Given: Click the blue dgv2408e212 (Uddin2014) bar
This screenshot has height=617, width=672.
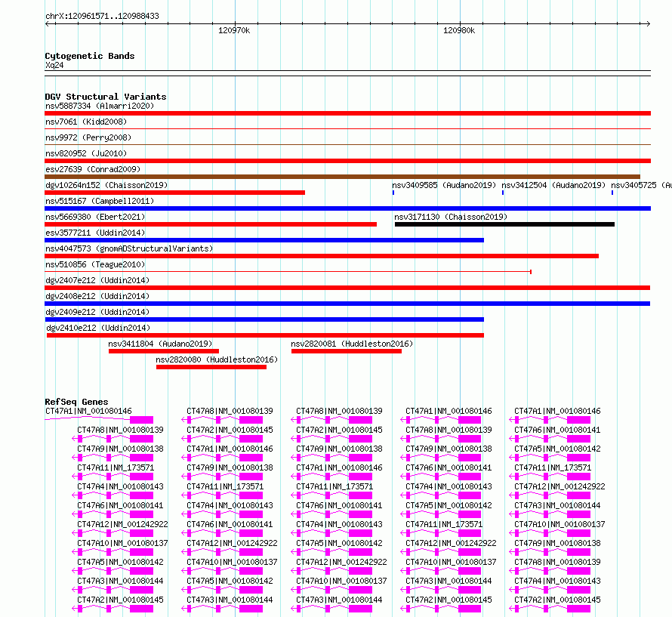Looking at the screenshot, I should coord(347,304).
